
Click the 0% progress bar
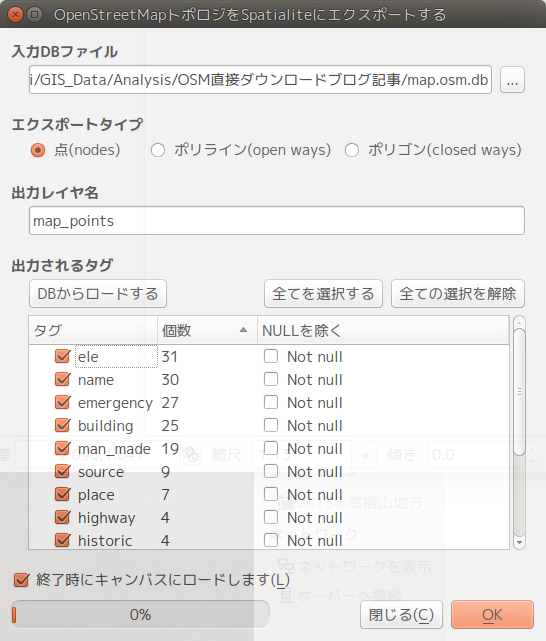click(141, 614)
